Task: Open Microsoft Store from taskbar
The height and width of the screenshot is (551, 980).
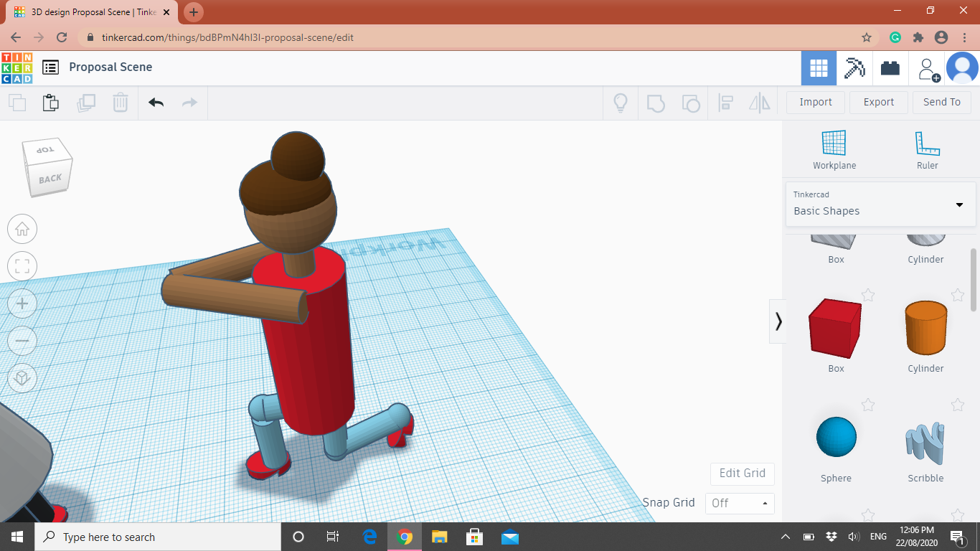Action: 474,537
